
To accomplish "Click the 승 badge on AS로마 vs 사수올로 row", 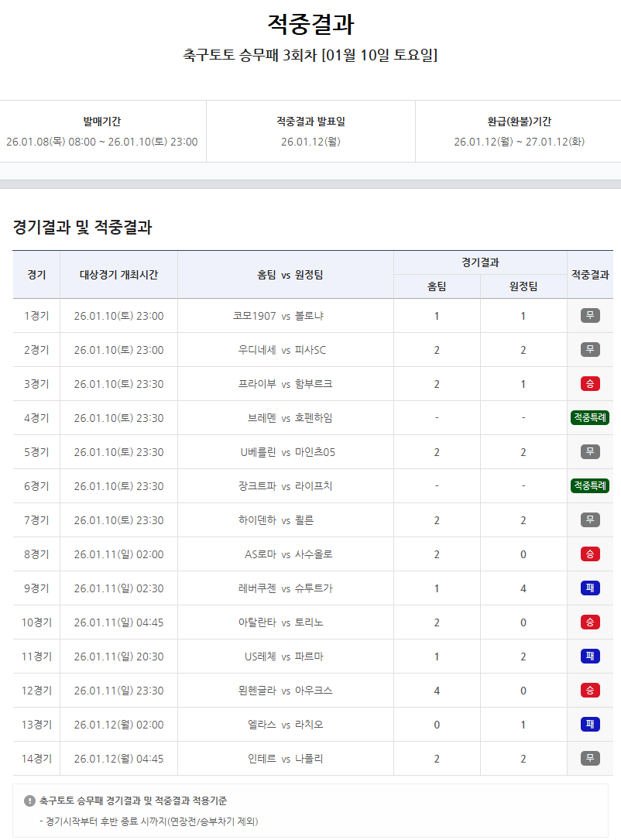I will point(591,554).
